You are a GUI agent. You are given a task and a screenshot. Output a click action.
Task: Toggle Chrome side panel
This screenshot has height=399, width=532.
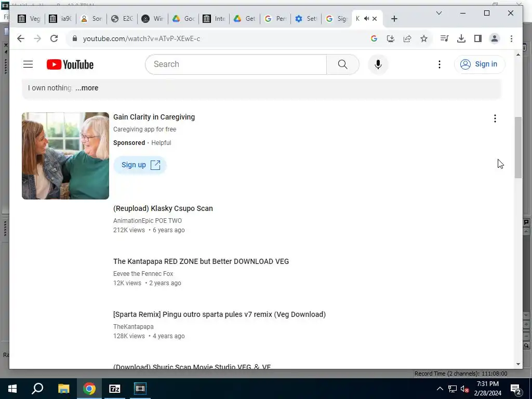click(478, 38)
